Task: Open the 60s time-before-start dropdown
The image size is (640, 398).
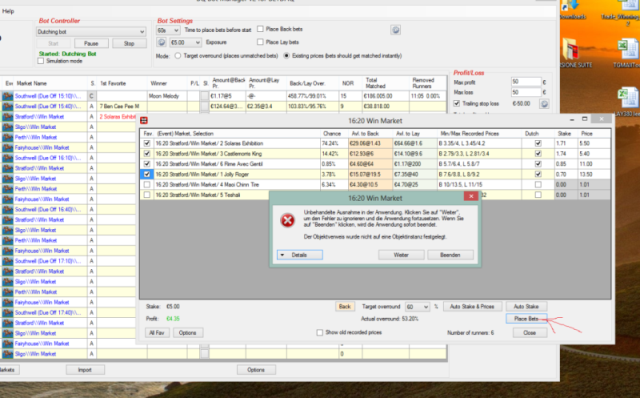Action: pyautogui.click(x=168, y=30)
